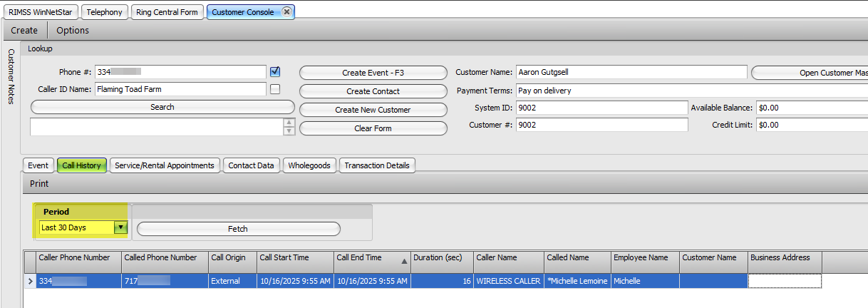Viewport: 868px width, 308px height.
Task: Click the Open Customer Master button
Action: pos(810,73)
